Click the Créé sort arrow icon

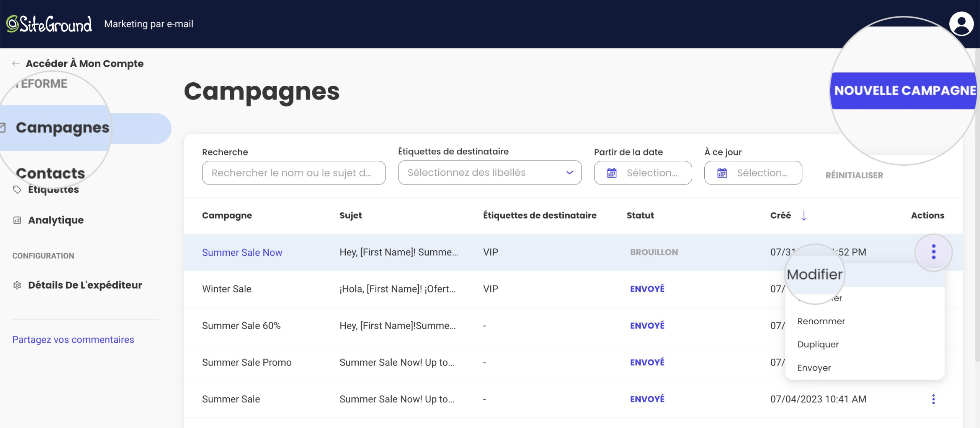click(804, 216)
